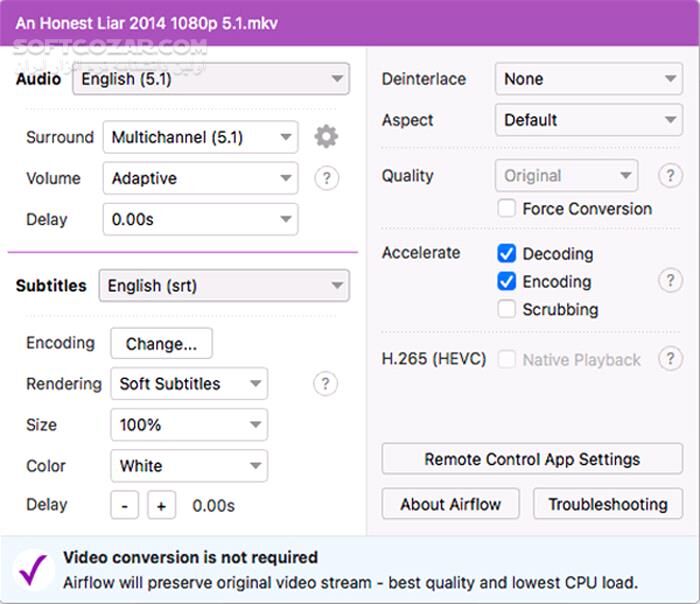
Task: Open the Subtitles language dropdown
Action: pos(224,286)
